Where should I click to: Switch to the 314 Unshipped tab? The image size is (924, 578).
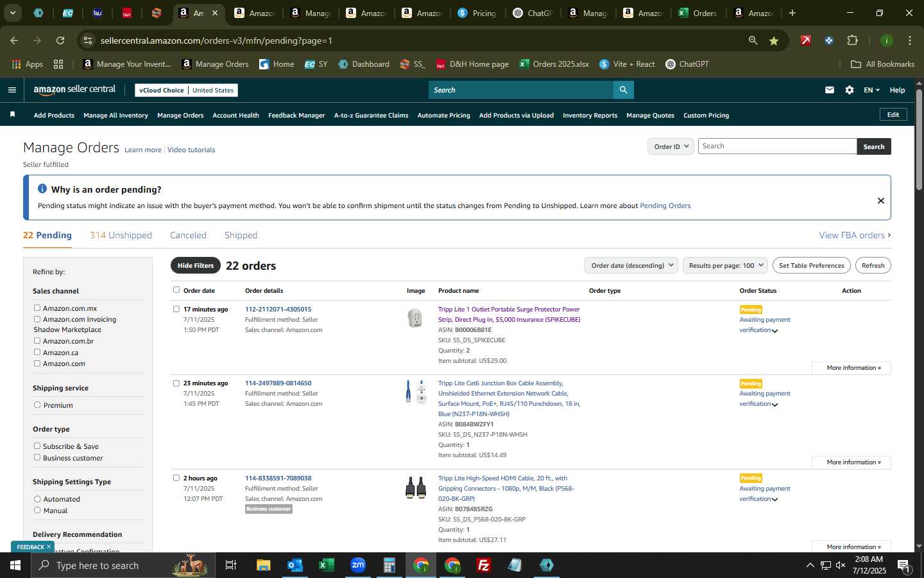coord(121,235)
